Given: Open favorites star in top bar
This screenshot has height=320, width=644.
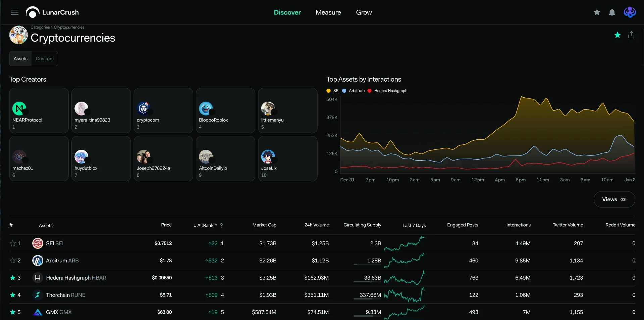Looking at the screenshot, I should [597, 12].
